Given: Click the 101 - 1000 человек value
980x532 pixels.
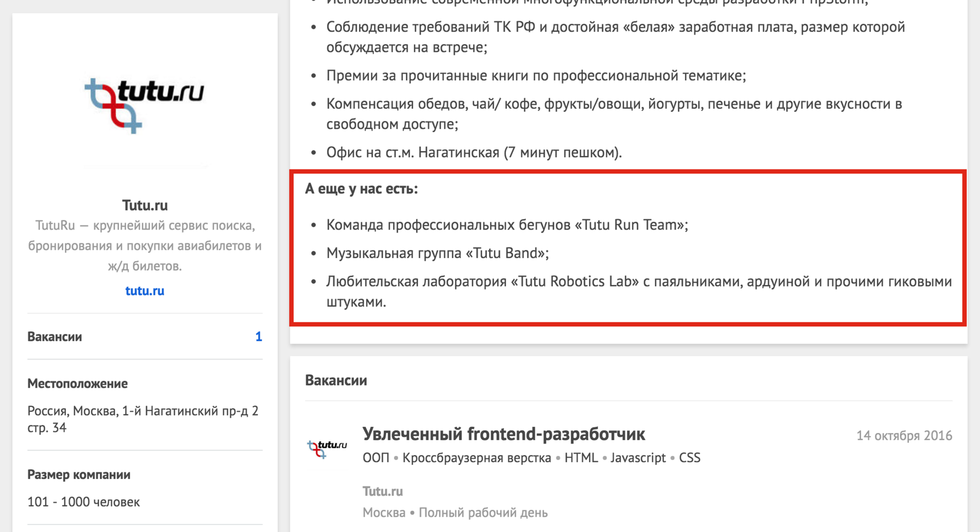Looking at the screenshot, I should [x=84, y=502].
